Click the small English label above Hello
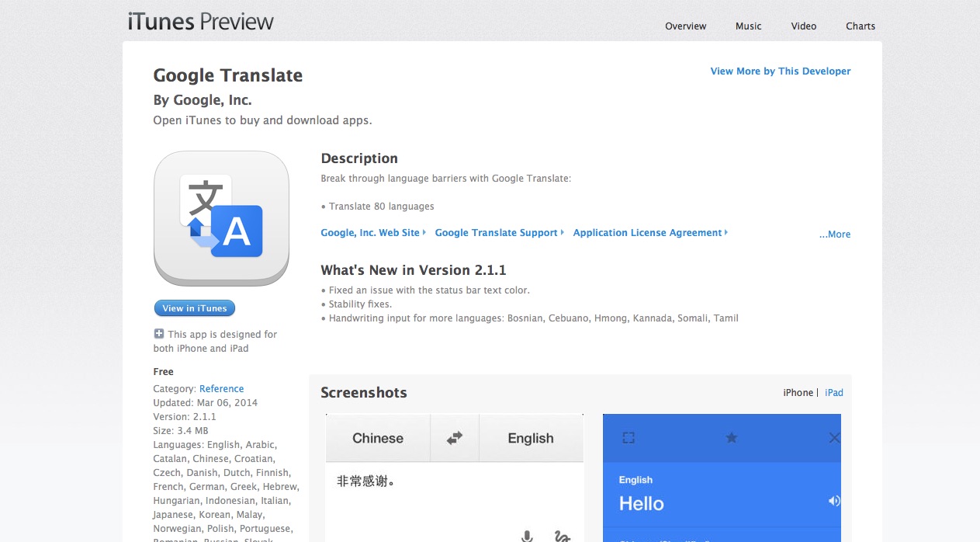The image size is (980, 542). 635,480
